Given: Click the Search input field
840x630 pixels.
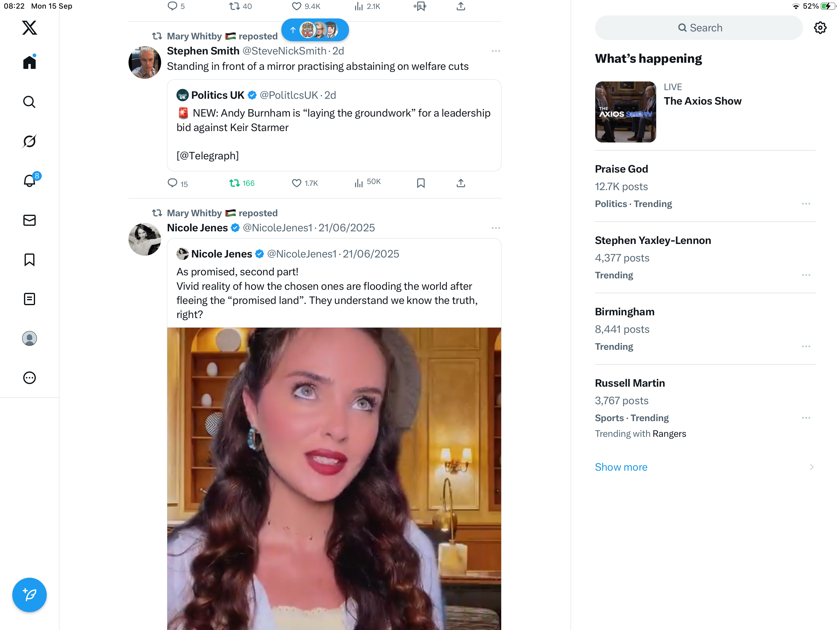Looking at the screenshot, I should click(699, 28).
